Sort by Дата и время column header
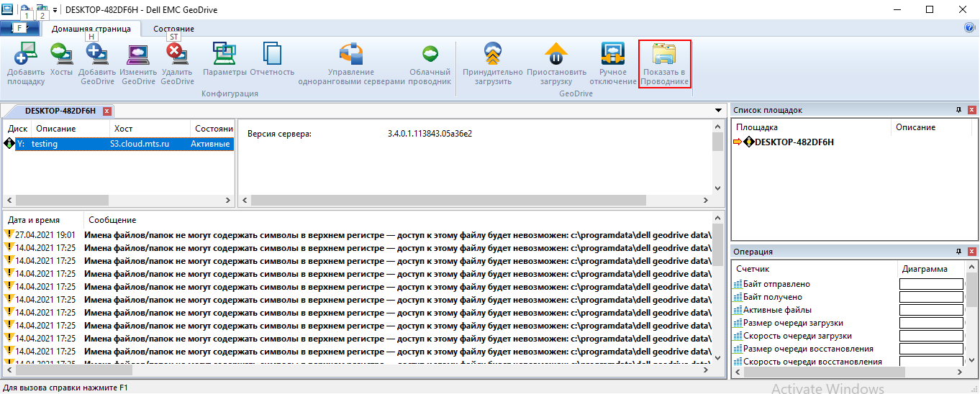The height and width of the screenshot is (394, 980). (43, 220)
